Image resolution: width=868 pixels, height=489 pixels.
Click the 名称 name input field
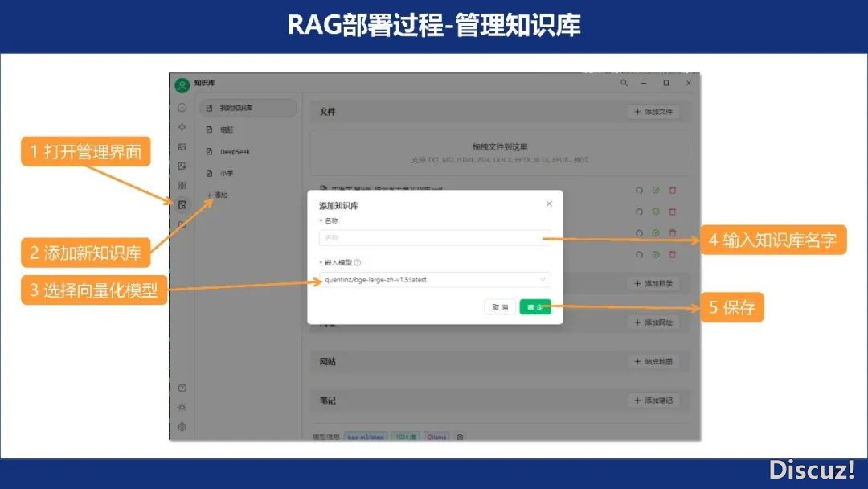pyautogui.click(x=435, y=237)
